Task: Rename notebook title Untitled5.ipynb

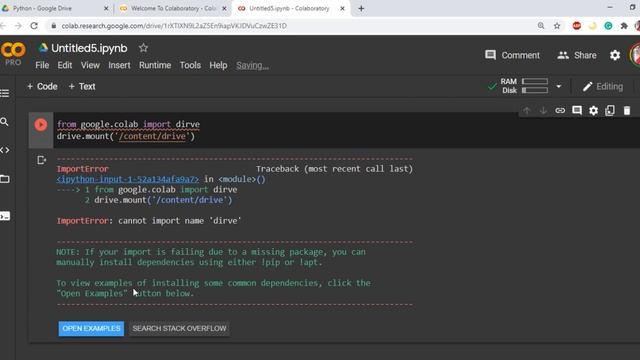Action: [89, 48]
